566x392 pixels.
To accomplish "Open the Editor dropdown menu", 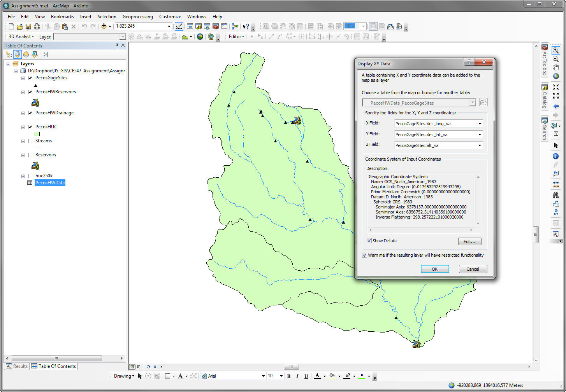I will pyautogui.click(x=236, y=37).
